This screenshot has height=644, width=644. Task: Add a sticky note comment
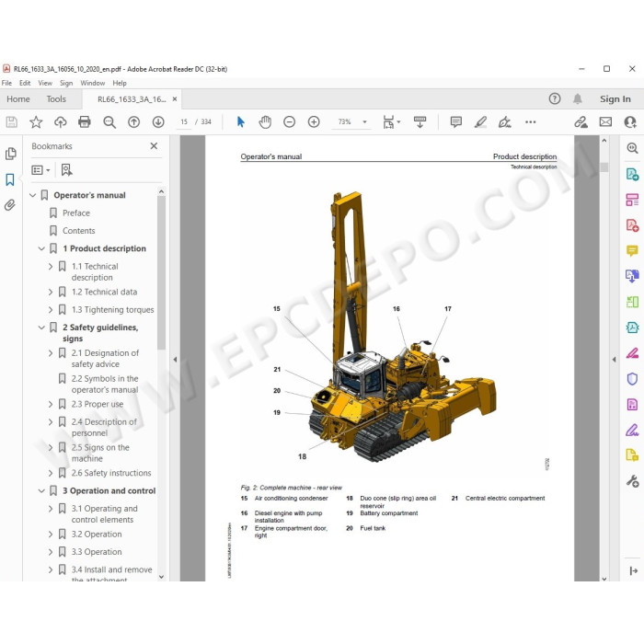tap(456, 122)
